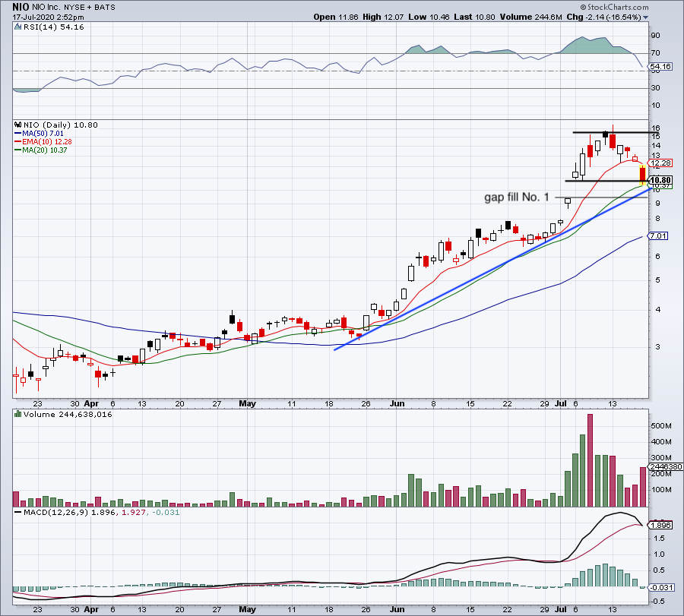
Task: Click the 'MA(50) 7.01' legend entry
Action: [x=43, y=134]
